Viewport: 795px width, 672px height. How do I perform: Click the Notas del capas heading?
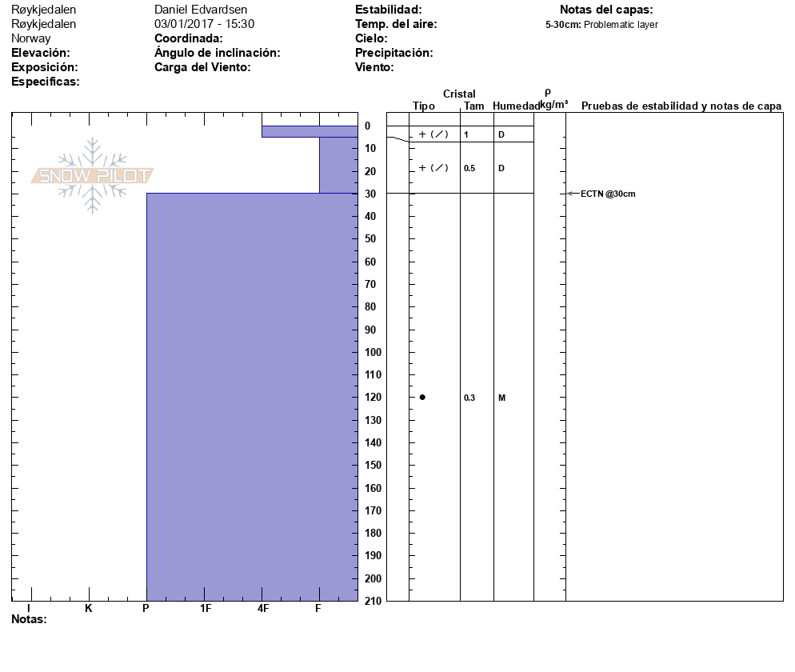pos(606,10)
